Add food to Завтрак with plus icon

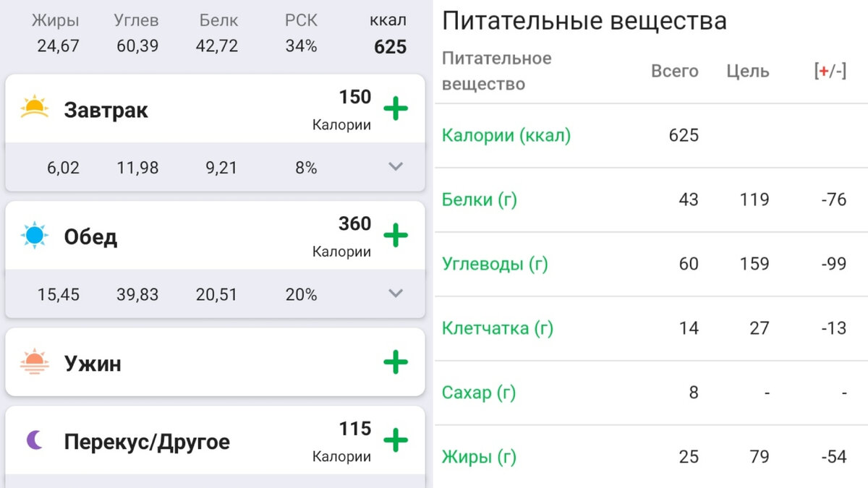[395, 109]
